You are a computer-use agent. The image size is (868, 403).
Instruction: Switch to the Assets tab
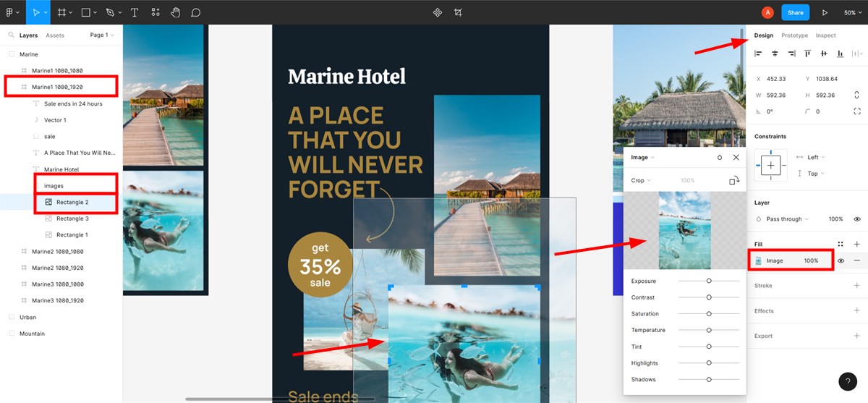click(x=55, y=35)
